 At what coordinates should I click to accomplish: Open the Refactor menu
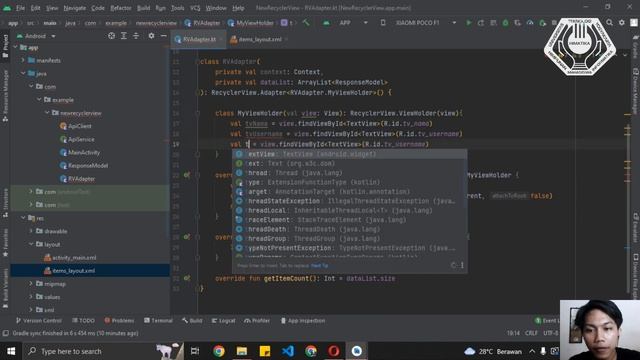click(x=121, y=8)
